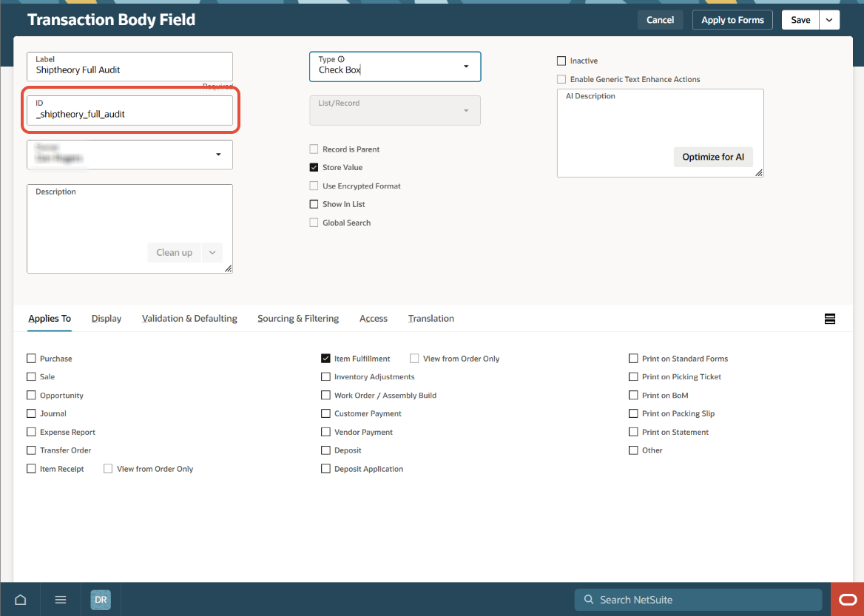864x616 pixels.
Task: Click the AI Description resize handle
Action: point(759,172)
